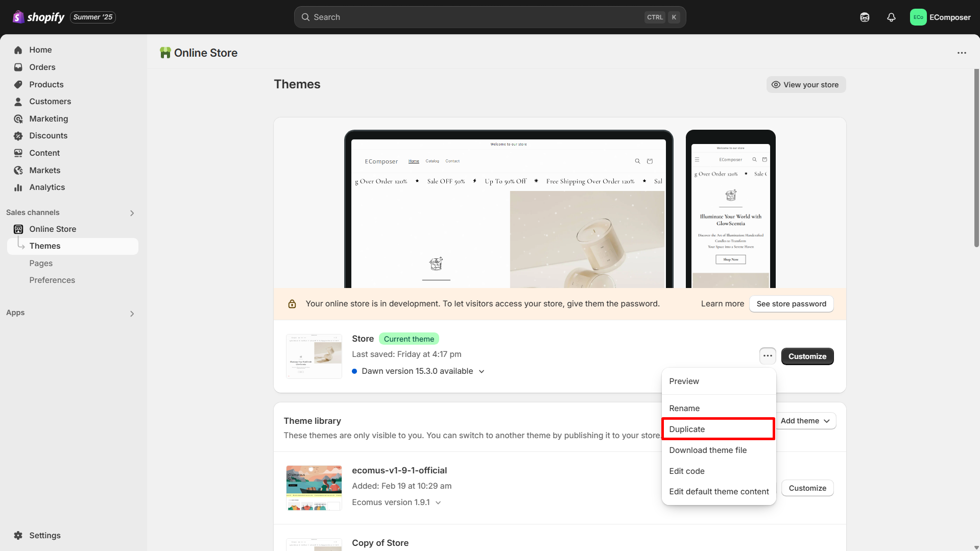Click the ecomus-v1-9-1-official theme name
The image size is (980, 551).
399,471
